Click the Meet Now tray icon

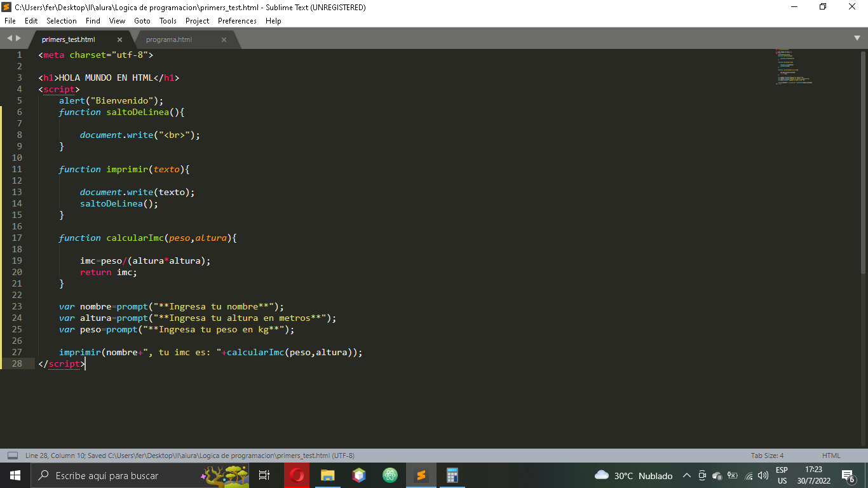[x=702, y=475]
